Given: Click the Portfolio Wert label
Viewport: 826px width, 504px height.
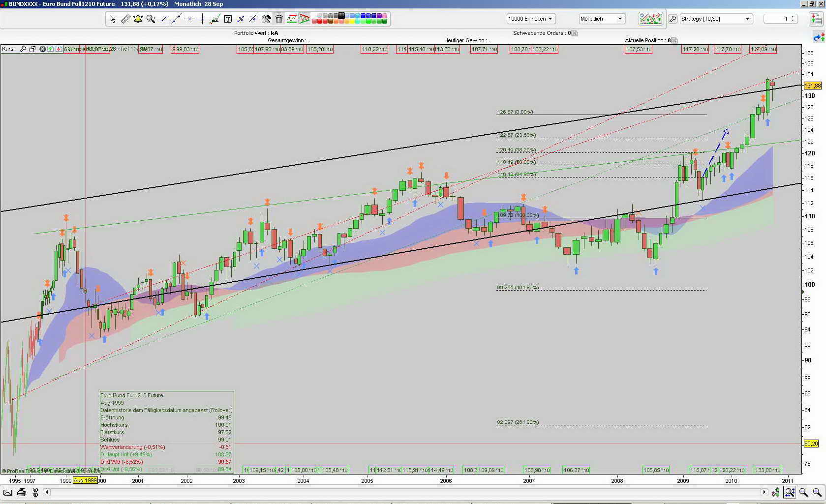Looking at the screenshot, I should 251,33.
